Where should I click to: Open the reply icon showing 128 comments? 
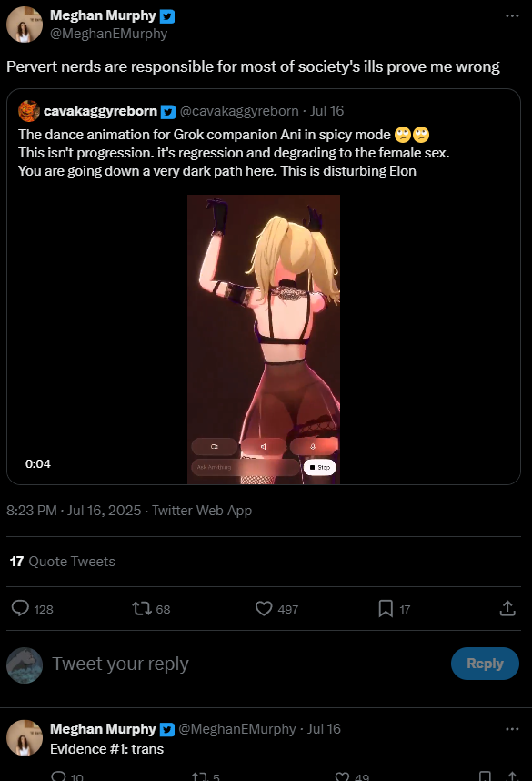point(20,608)
